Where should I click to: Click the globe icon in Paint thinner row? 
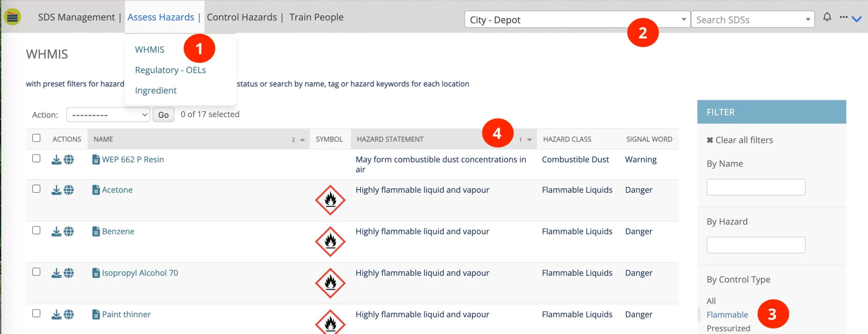tap(69, 315)
